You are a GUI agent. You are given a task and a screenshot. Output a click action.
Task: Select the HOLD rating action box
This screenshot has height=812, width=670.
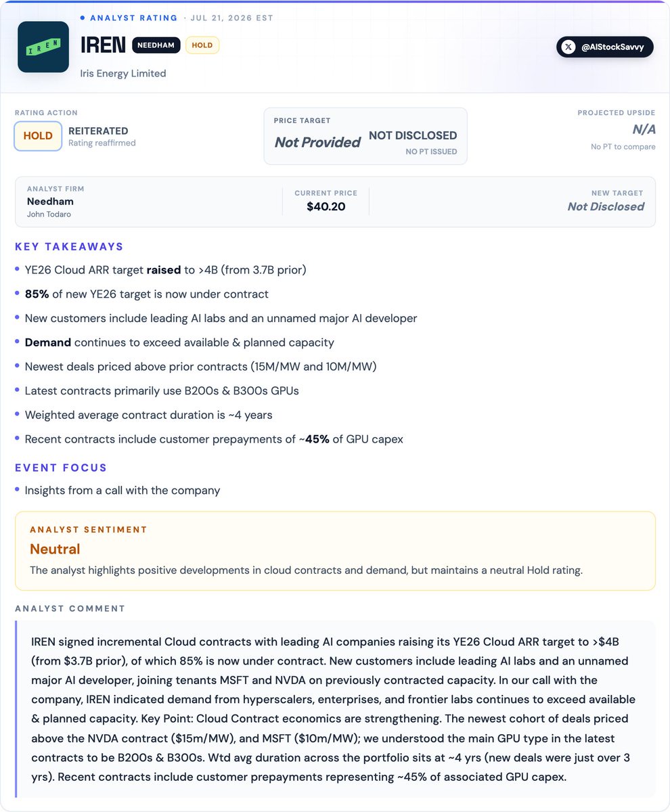pyautogui.click(x=38, y=136)
